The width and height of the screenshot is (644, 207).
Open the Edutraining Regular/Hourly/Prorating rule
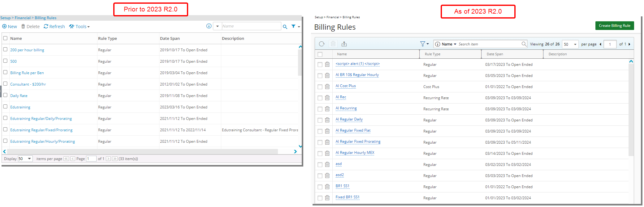43,142
